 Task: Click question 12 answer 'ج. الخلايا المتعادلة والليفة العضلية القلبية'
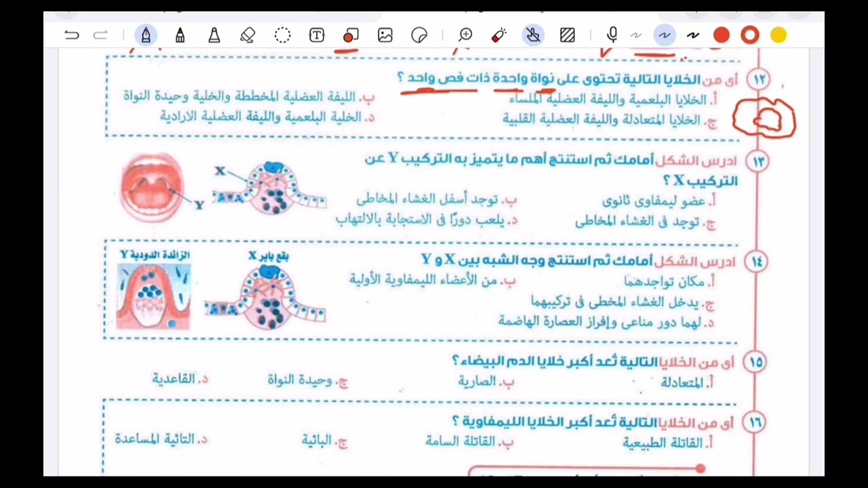[610, 120]
